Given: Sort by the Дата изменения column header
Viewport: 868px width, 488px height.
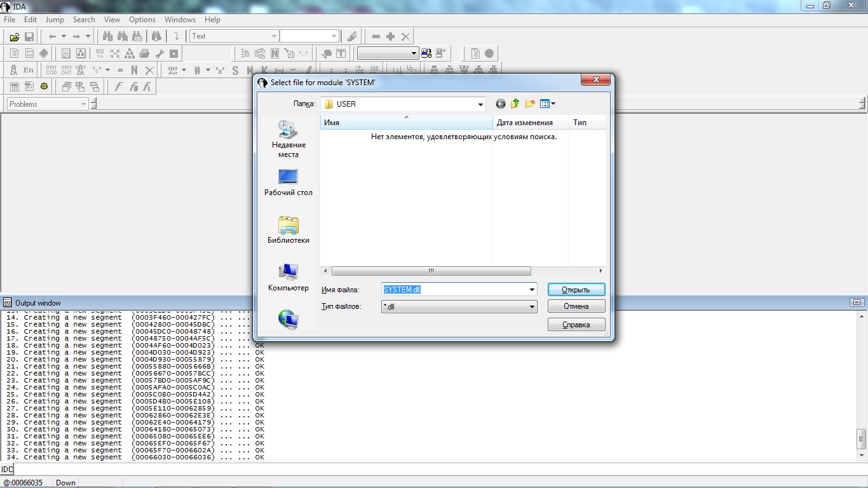Looking at the screenshot, I should point(525,123).
